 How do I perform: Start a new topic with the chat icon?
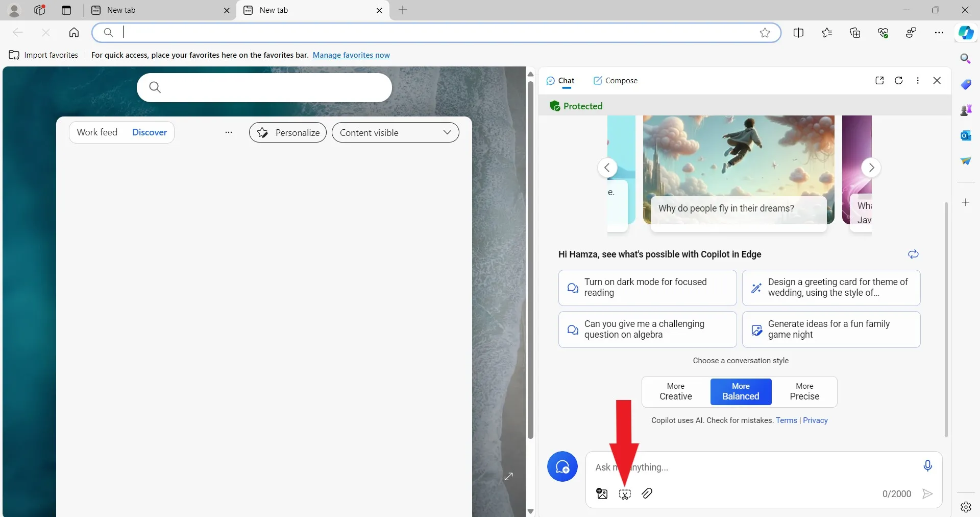(x=562, y=466)
